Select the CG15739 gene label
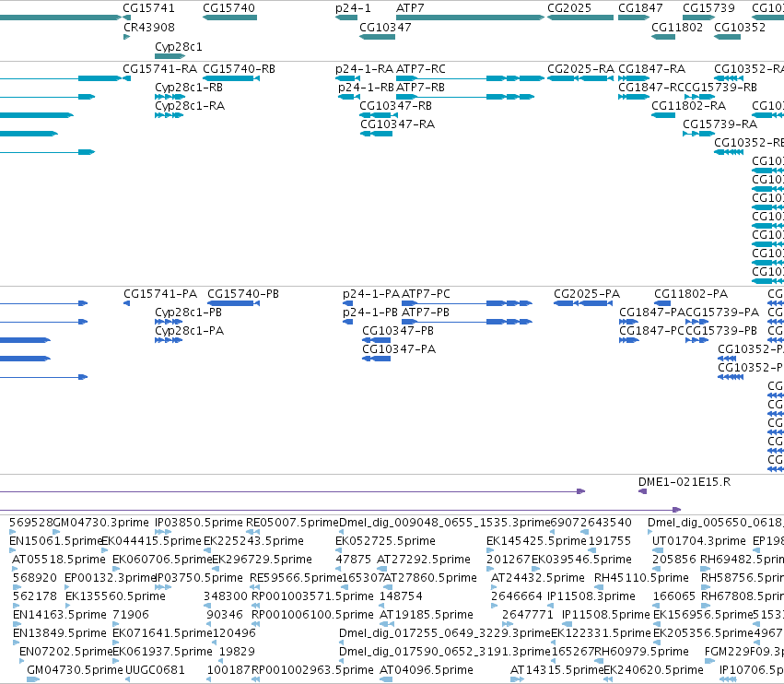This screenshot has height=684, width=784. [x=708, y=8]
